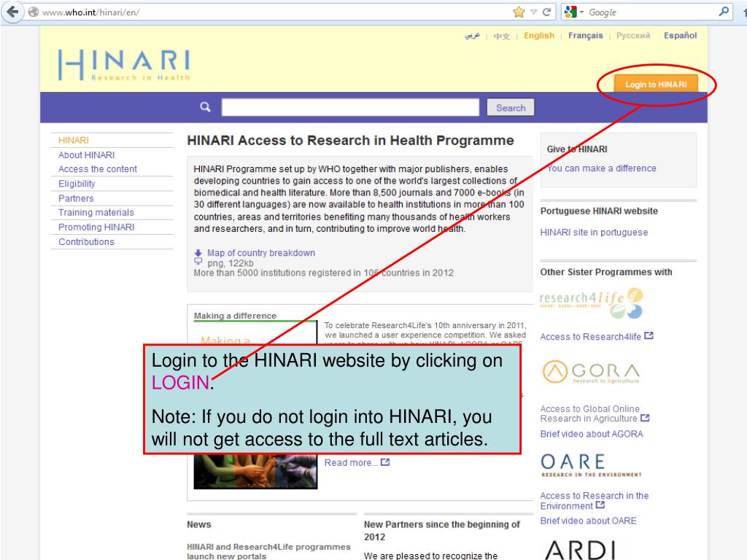Click the Login to HINARI button
Image resolution: width=747 pixels, height=560 pixels.
[656, 85]
